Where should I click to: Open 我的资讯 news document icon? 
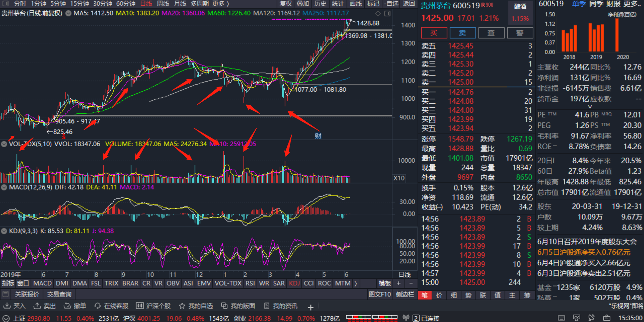pyautogui.click(x=267, y=306)
